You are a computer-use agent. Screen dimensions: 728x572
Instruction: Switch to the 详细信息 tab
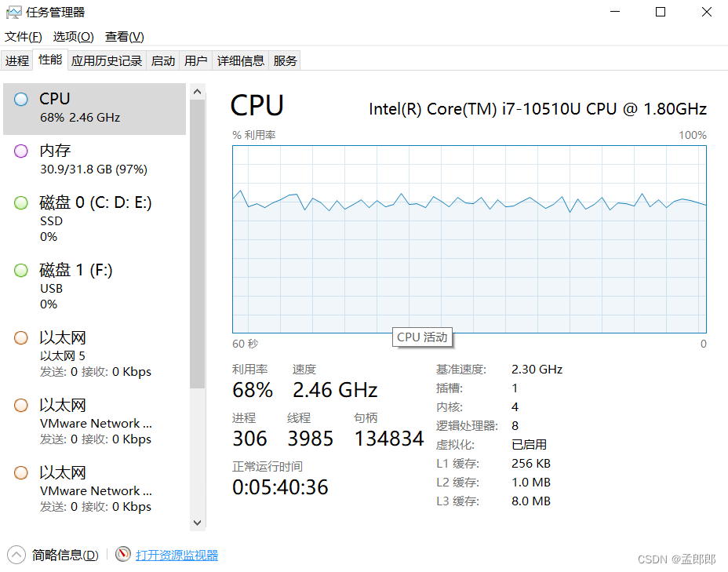[x=241, y=61]
